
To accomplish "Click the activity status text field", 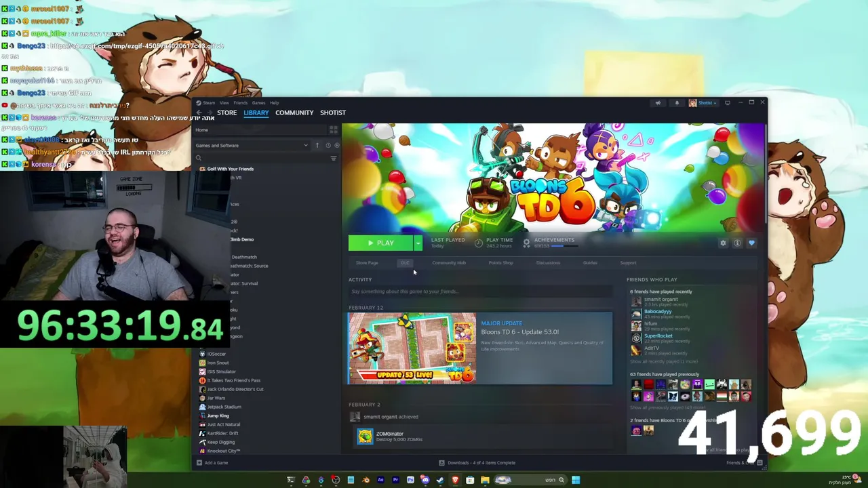I will click(x=480, y=291).
